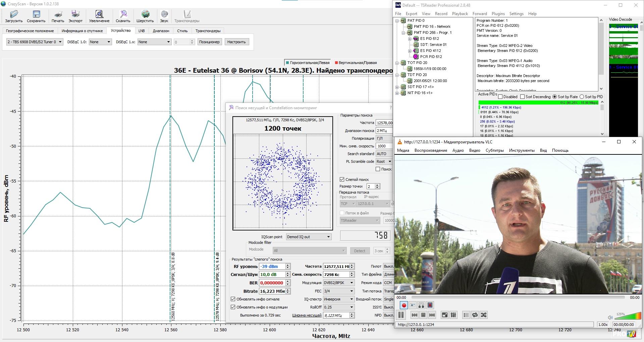
Task: Click the Настроить button
Action: [236, 42]
